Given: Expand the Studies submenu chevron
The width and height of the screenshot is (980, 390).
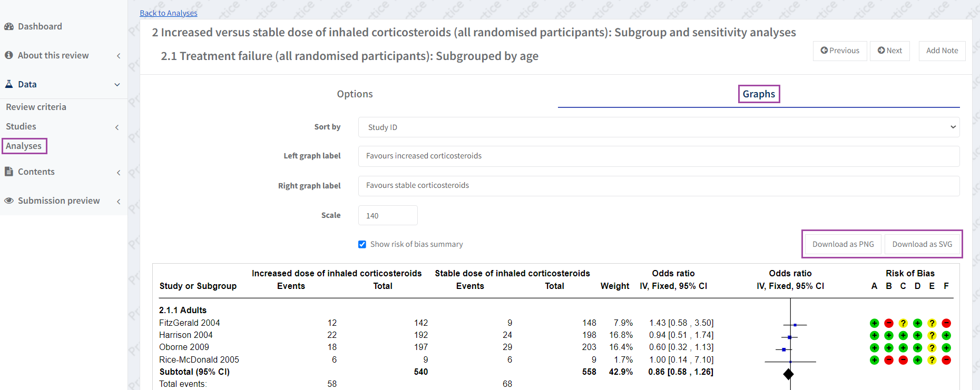Looking at the screenshot, I should point(117,127).
